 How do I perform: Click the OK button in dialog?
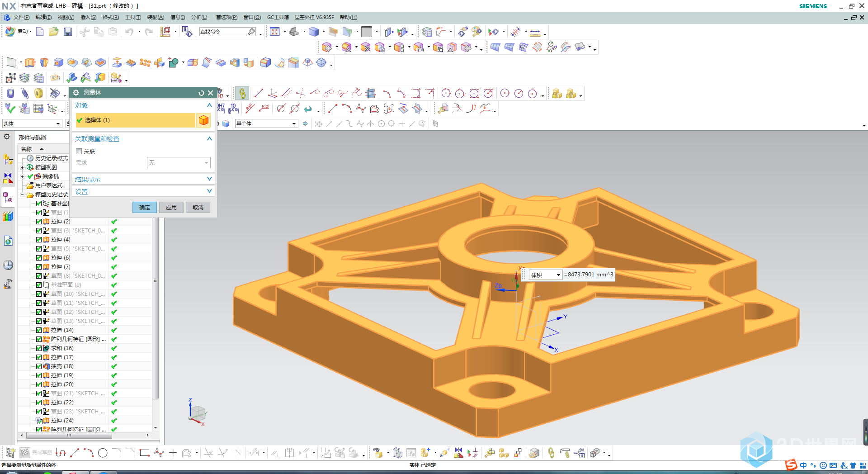coord(145,208)
